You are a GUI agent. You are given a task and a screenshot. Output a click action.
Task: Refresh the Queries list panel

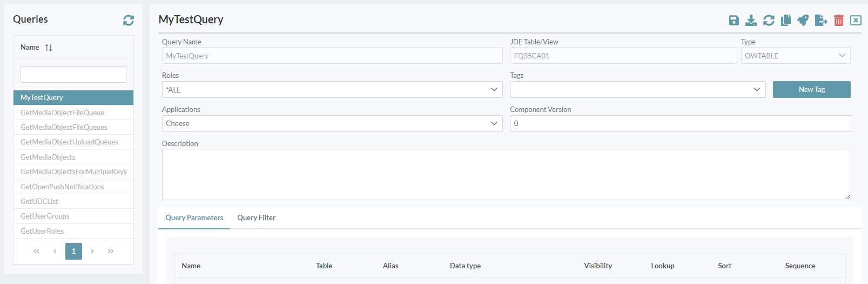coord(129,20)
